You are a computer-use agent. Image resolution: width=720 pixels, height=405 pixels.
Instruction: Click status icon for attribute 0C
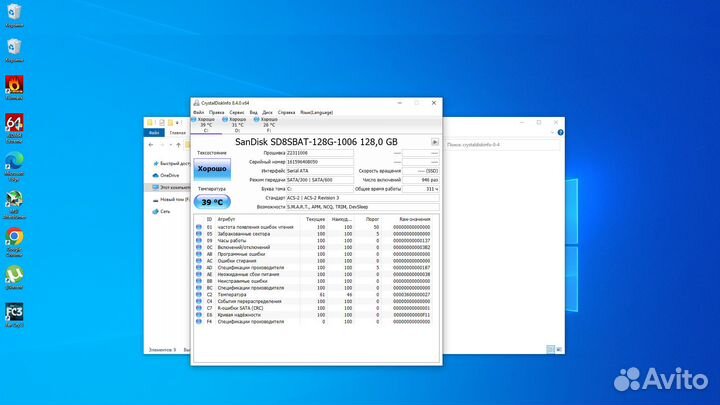pos(199,247)
